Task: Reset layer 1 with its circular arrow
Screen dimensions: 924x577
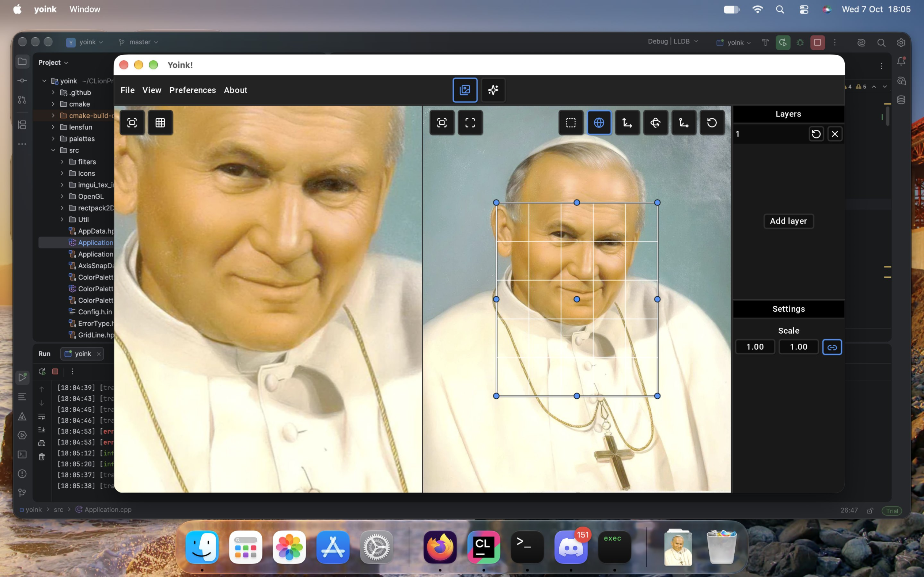Action: pyautogui.click(x=816, y=134)
